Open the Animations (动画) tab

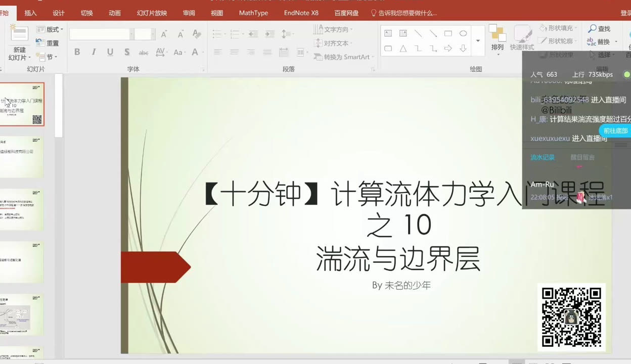115,13
